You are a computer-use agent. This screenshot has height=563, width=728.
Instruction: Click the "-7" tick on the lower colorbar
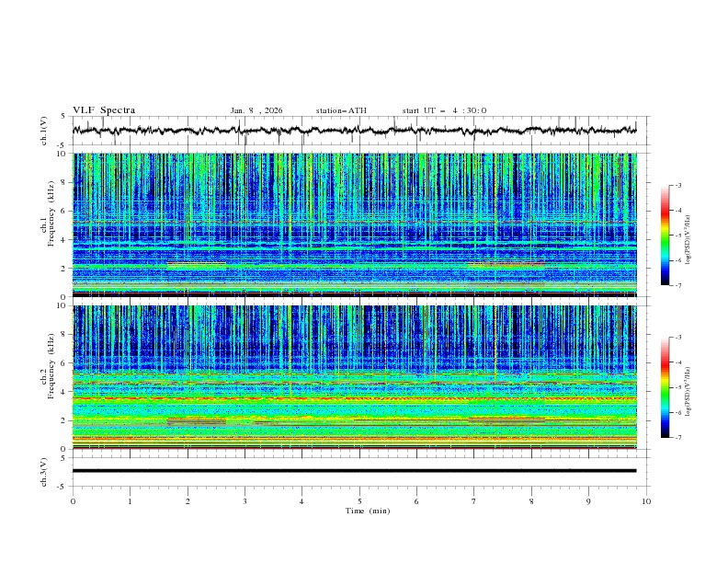tap(677, 438)
